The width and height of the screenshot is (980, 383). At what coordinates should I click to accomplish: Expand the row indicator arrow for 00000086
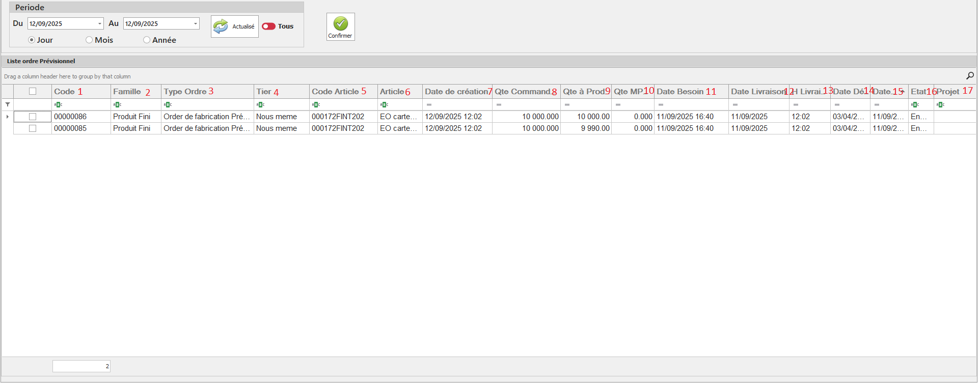coord(7,117)
